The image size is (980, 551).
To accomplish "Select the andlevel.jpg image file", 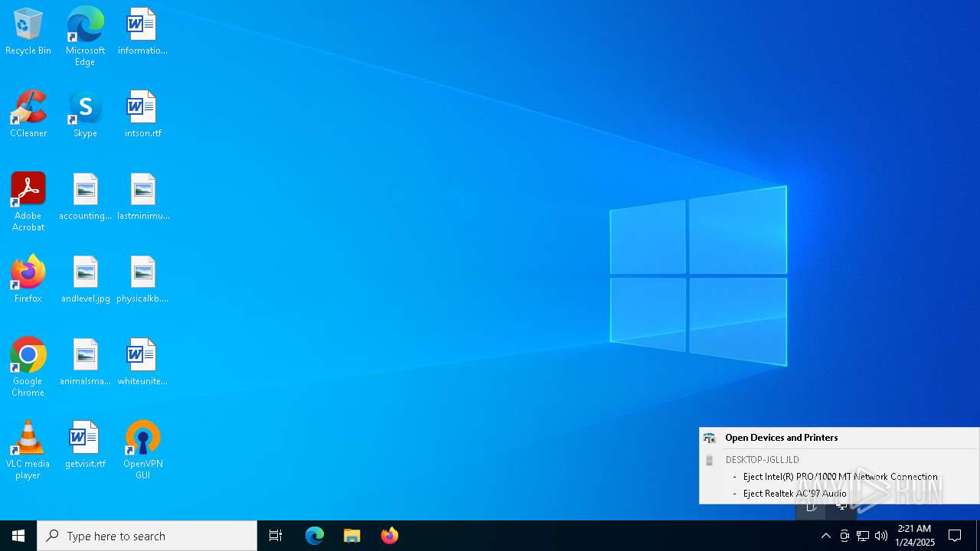I will [x=85, y=280].
